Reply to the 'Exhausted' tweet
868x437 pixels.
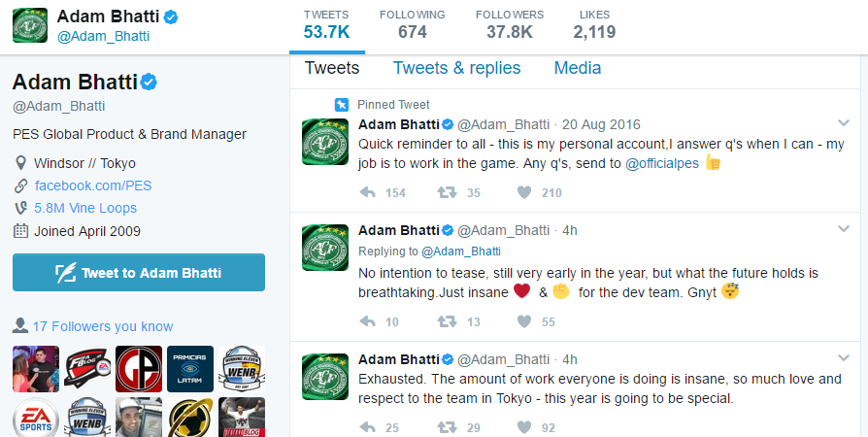[x=368, y=426]
